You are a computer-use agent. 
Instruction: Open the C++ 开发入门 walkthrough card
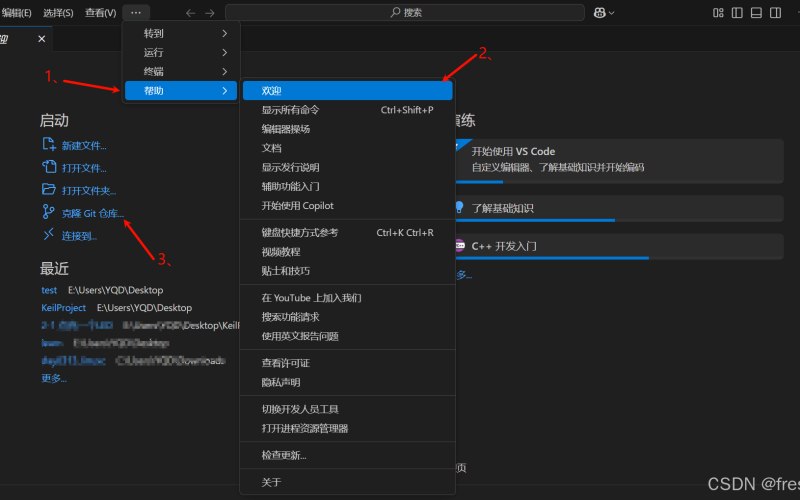[x=619, y=246]
